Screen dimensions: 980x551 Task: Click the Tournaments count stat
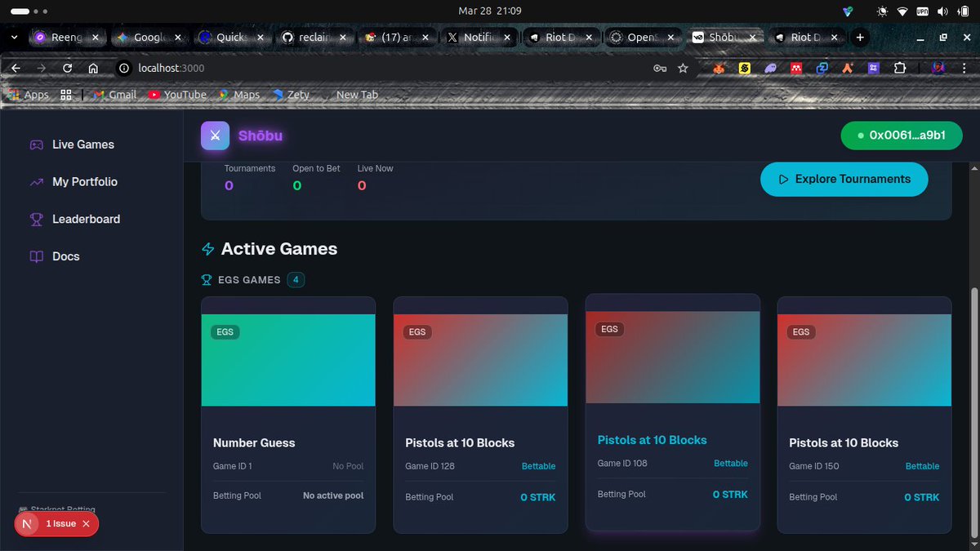click(250, 178)
